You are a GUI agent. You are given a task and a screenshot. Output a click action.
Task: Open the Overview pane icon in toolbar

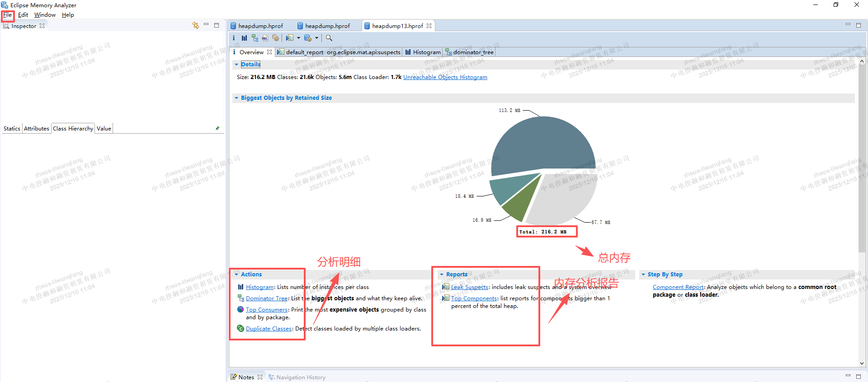click(x=234, y=38)
